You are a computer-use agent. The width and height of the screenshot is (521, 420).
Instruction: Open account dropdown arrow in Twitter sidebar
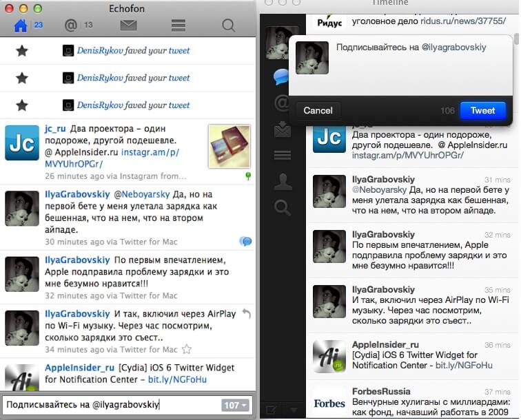click(294, 410)
